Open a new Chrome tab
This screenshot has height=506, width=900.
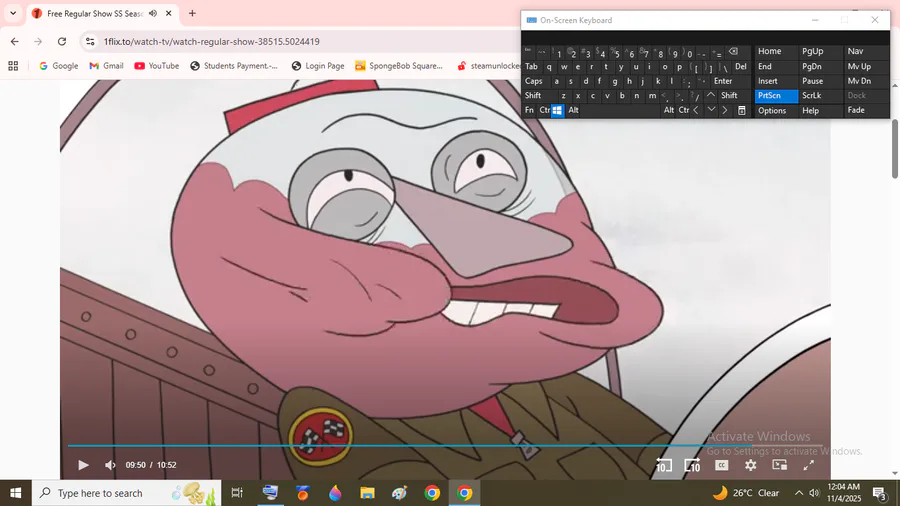point(192,13)
